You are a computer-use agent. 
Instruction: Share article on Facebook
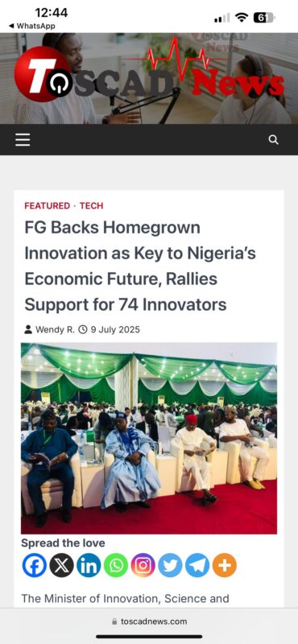coord(34,565)
